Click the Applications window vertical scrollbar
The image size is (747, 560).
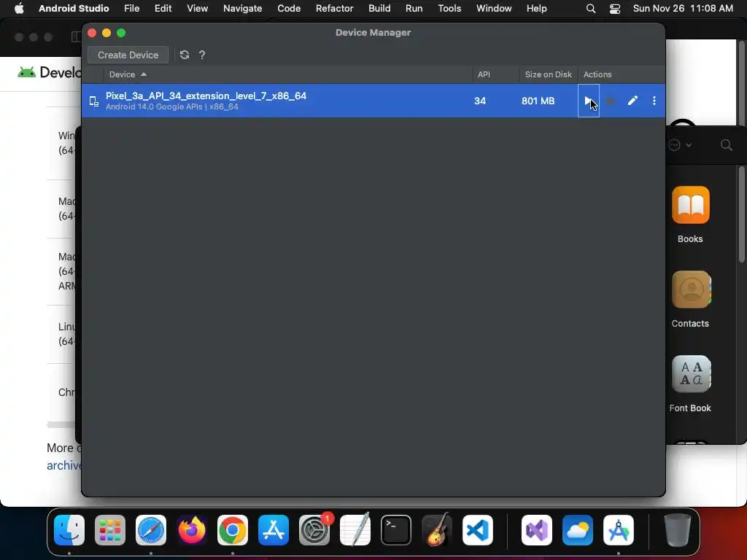(x=742, y=214)
